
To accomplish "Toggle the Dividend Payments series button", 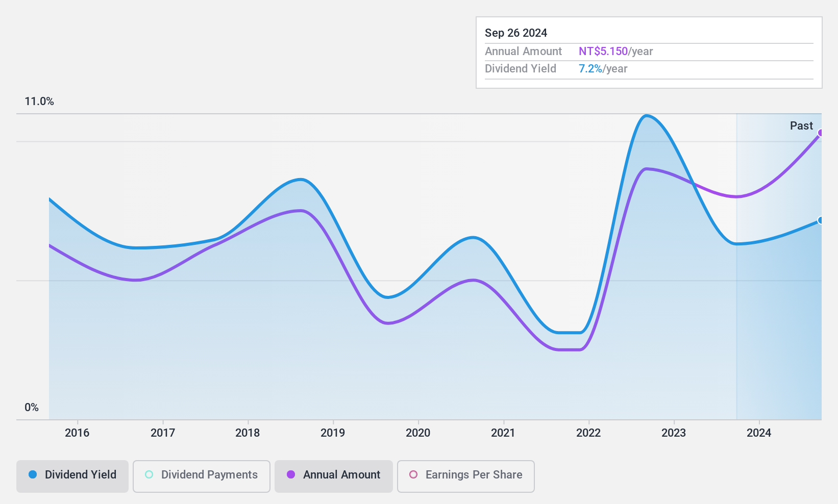I will tap(202, 476).
